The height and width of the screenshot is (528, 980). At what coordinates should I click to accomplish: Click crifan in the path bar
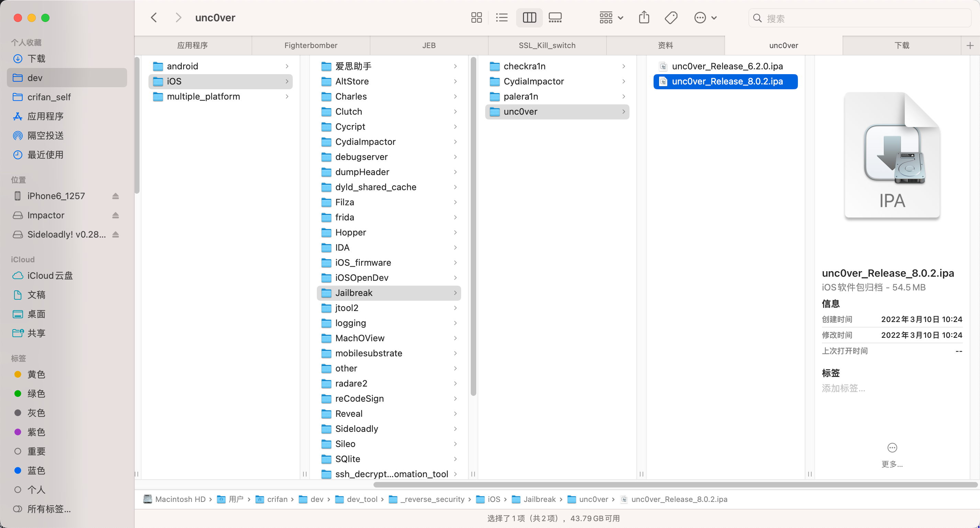tap(271, 499)
